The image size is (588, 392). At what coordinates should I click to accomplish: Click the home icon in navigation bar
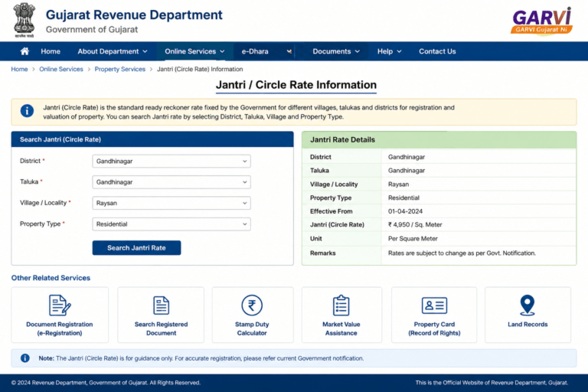point(24,51)
